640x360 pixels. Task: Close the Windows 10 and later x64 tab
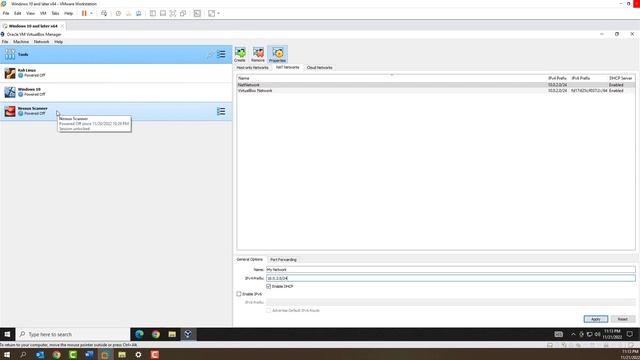(x=62, y=26)
